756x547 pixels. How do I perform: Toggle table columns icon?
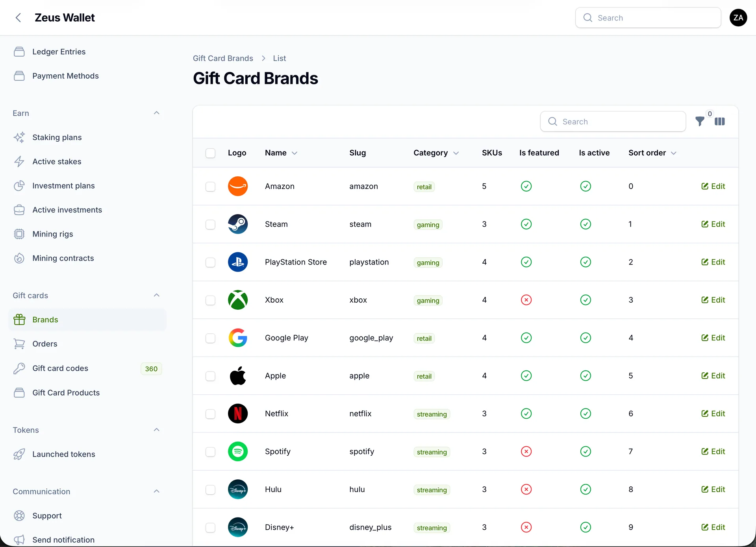click(720, 122)
